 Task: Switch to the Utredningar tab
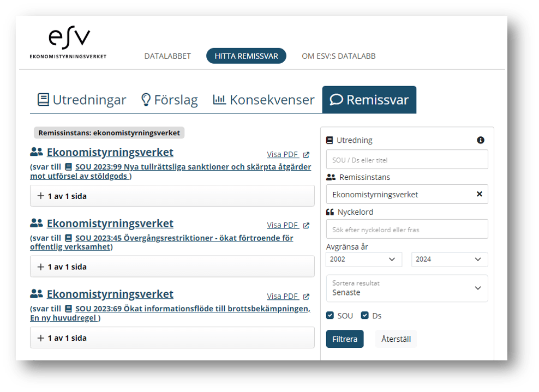coord(82,100)
